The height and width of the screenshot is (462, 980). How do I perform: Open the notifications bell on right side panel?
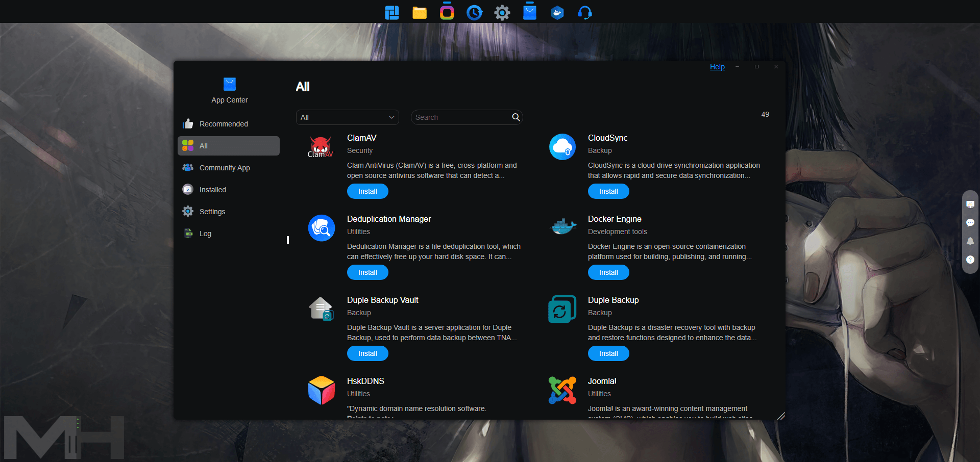click(970, 241)
